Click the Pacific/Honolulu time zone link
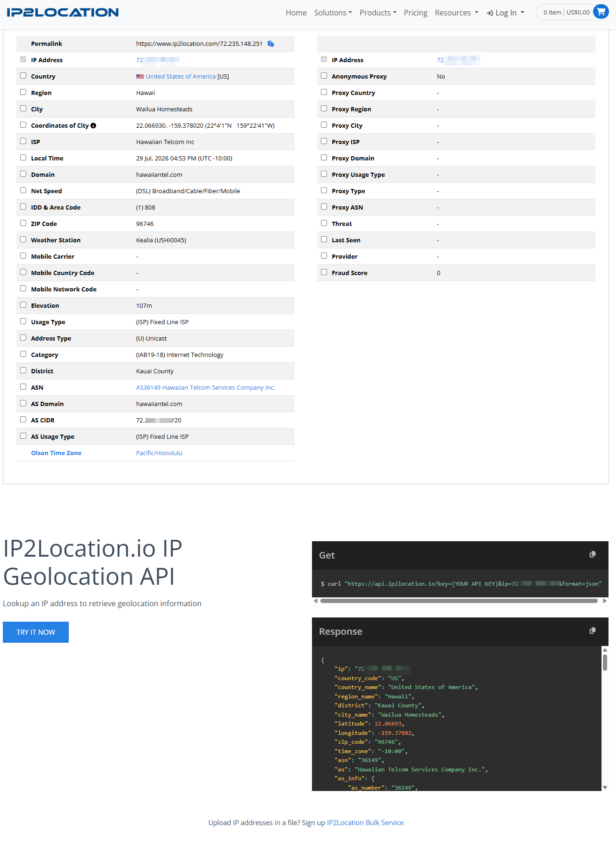Screen dimensions: 616x842 159,453
